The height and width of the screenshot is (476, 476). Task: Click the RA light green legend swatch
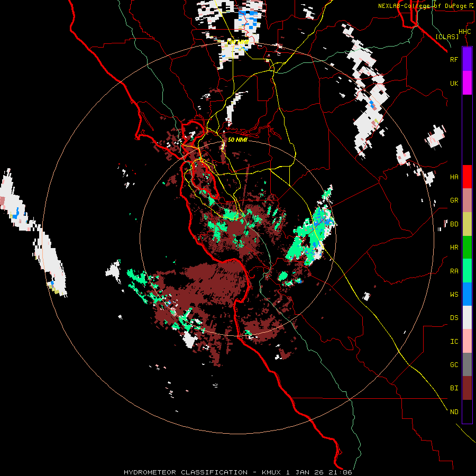467,271
